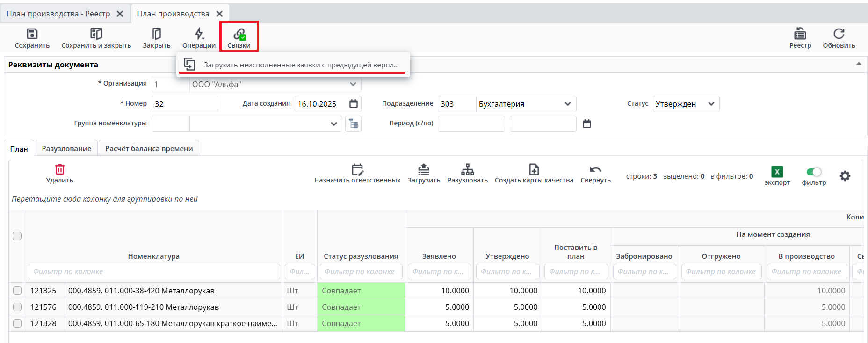This screenshot has width=868, height=343.
Task: Click the red Удалить trash icon
Action: pos(60,170)
